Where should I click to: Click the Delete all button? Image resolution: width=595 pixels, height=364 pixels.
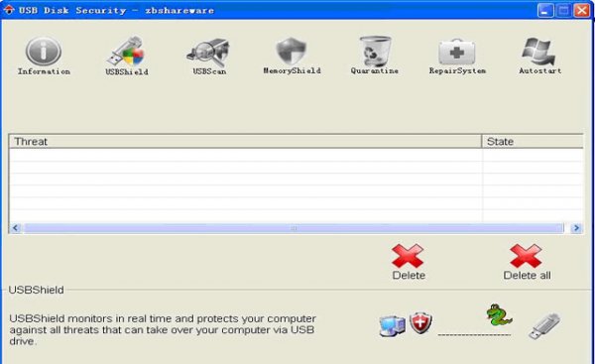pyautogui.click(x=527, y=262)
